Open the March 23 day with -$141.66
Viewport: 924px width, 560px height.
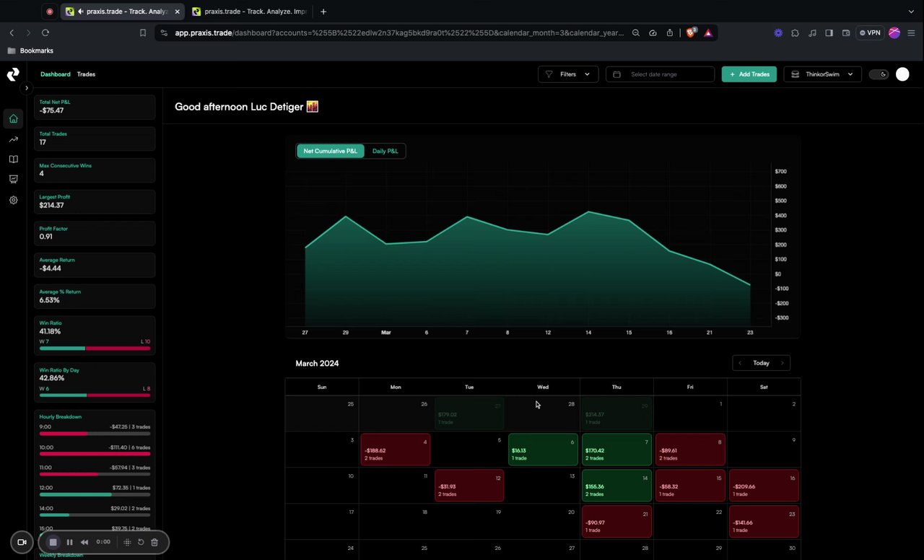coord(764,522)
